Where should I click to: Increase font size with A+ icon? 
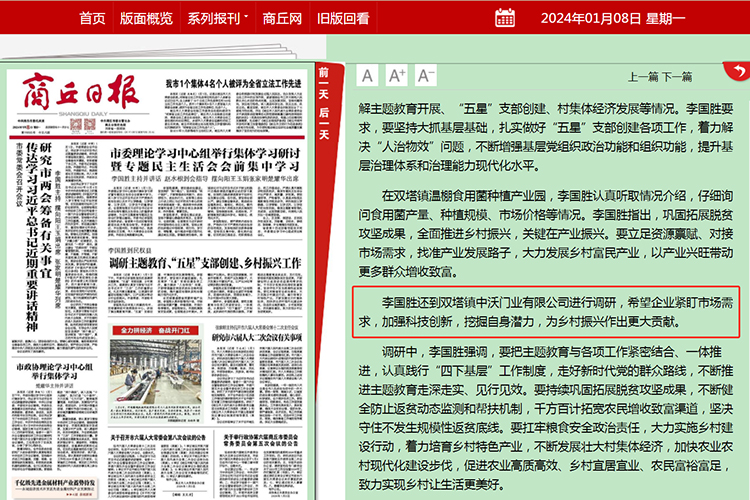click(x=397, y=76)
